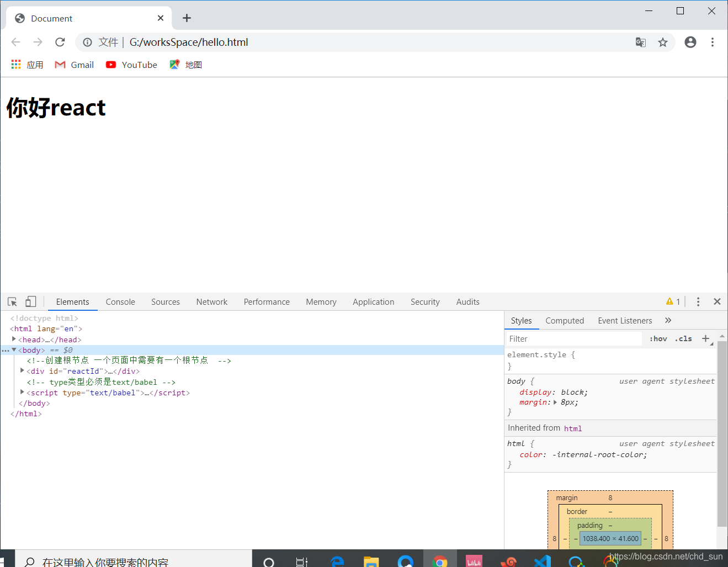Reload the hello.html page
728x567 pixels.
(60, 42)
